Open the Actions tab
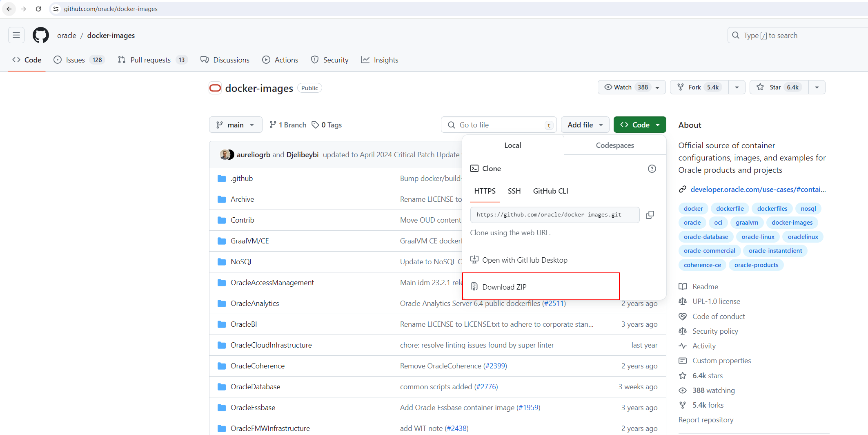 pyautogui.click(x=280, y=60)
